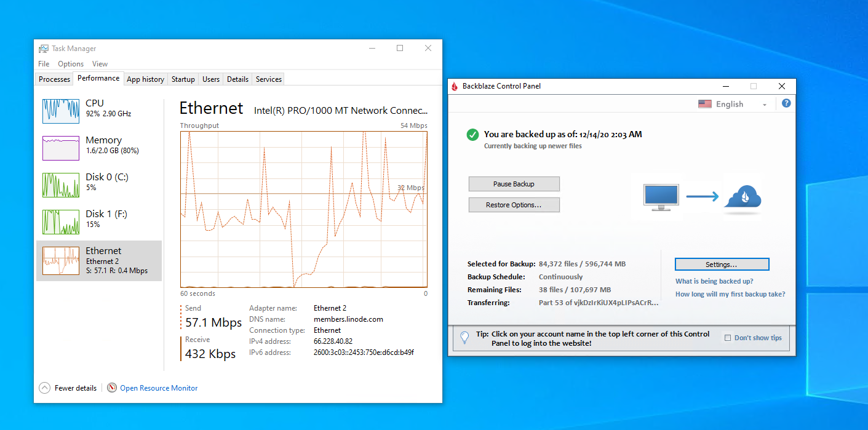Click the Task Manager title bar icon
The image size is (868, 430).
(44, 49)
